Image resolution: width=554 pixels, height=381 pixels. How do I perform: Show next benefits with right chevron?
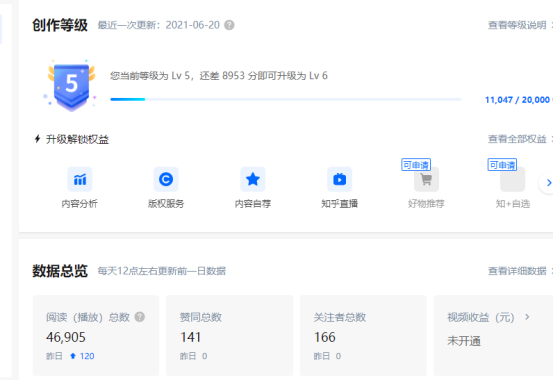pos(548,183)
